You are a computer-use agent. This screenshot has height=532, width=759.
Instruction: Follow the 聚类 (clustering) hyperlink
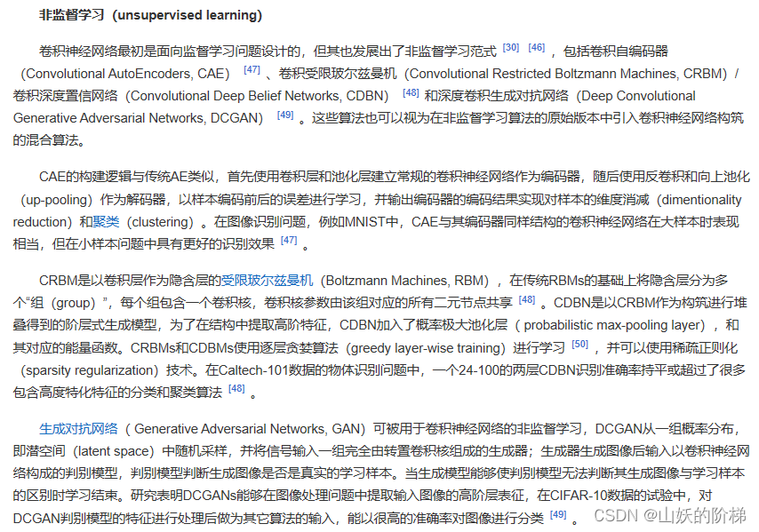point(106,222)
